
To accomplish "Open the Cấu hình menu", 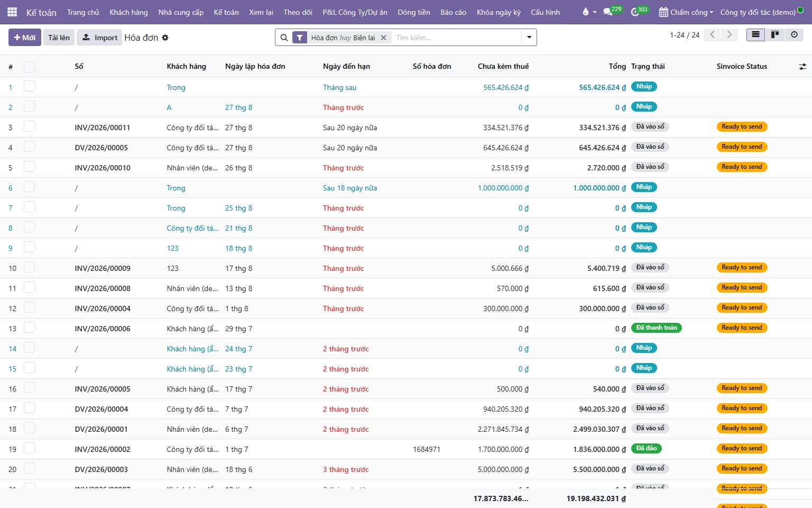I will point(545,12).
